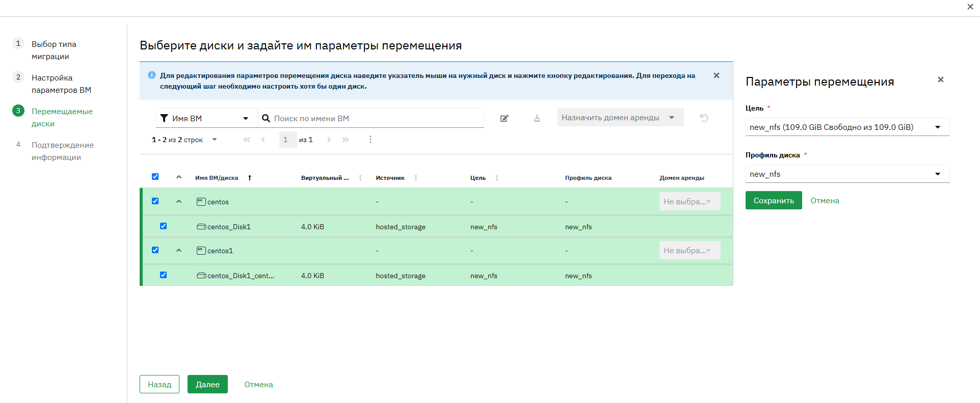Click the Домен аренды column header
This screenshot has height=403, width=980.
(682, 178)
